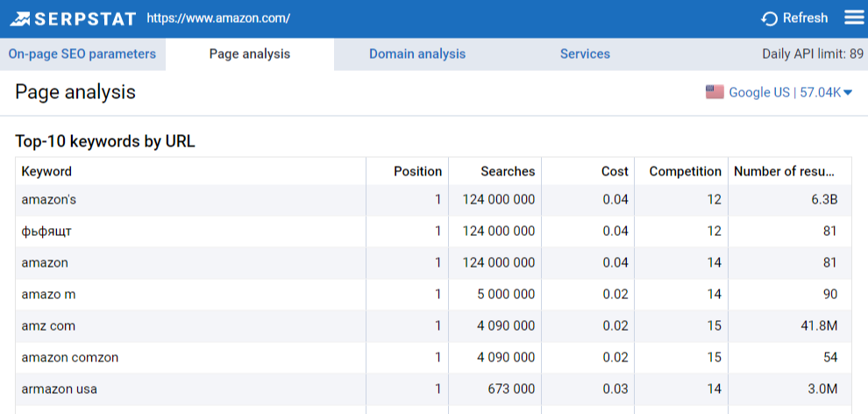The width and height of the screenshot is (868, 414).
Task: Click the US flag icon
Action: click(x=715, y=92)
